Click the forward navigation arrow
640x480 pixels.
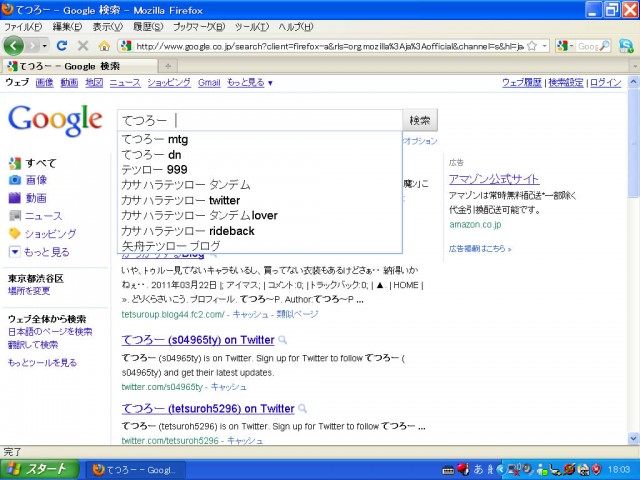(x=33, y=46)
